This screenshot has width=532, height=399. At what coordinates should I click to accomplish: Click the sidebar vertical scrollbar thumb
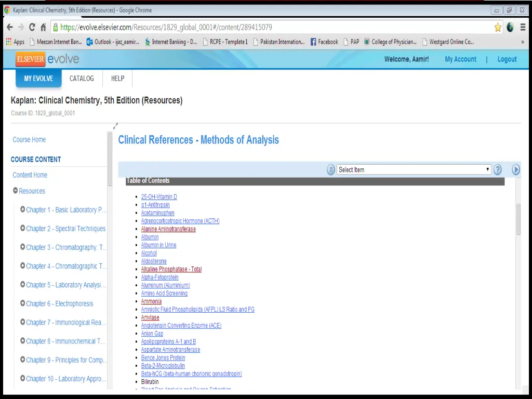point(110,159)
